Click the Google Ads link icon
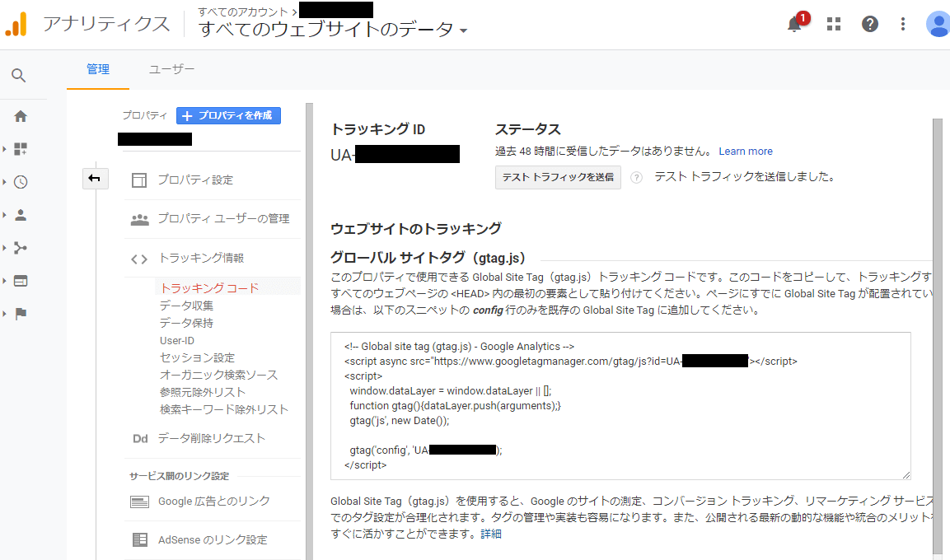The image size is (950, 560). (139, 502)
